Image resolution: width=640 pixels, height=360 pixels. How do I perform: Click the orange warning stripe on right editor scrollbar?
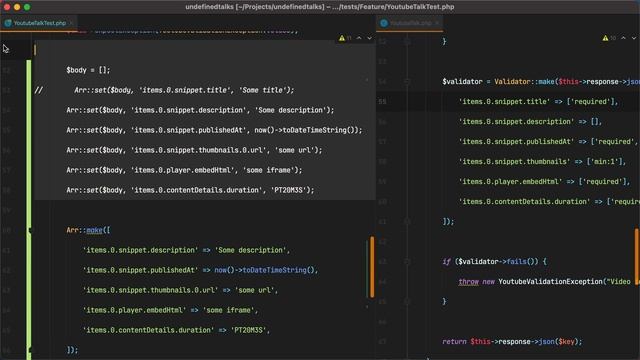637,257
